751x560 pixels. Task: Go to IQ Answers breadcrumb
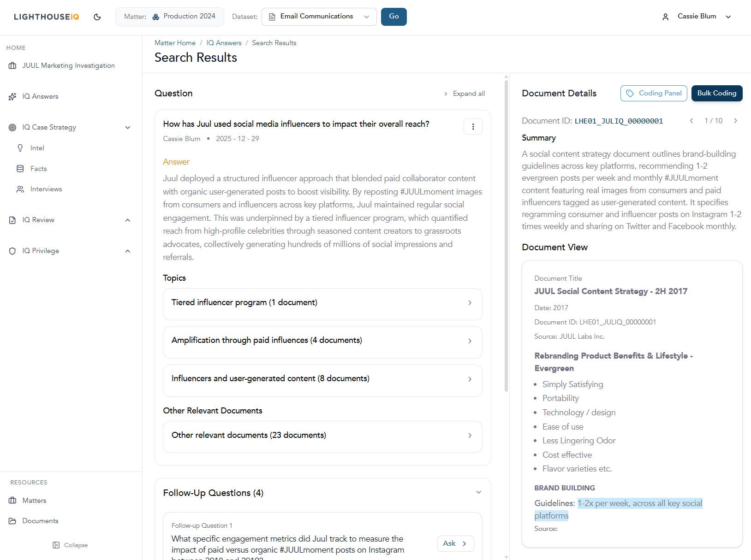tap(224, 43)
